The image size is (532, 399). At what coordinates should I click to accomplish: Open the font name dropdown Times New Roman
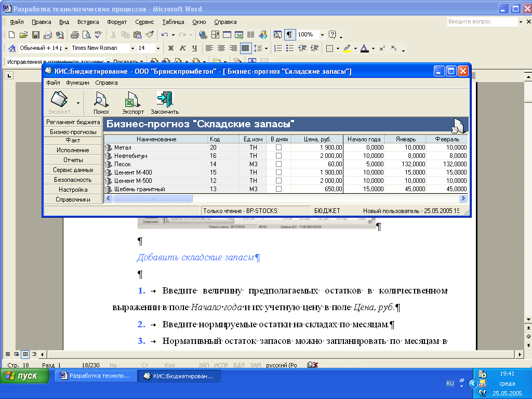(132, 48)
